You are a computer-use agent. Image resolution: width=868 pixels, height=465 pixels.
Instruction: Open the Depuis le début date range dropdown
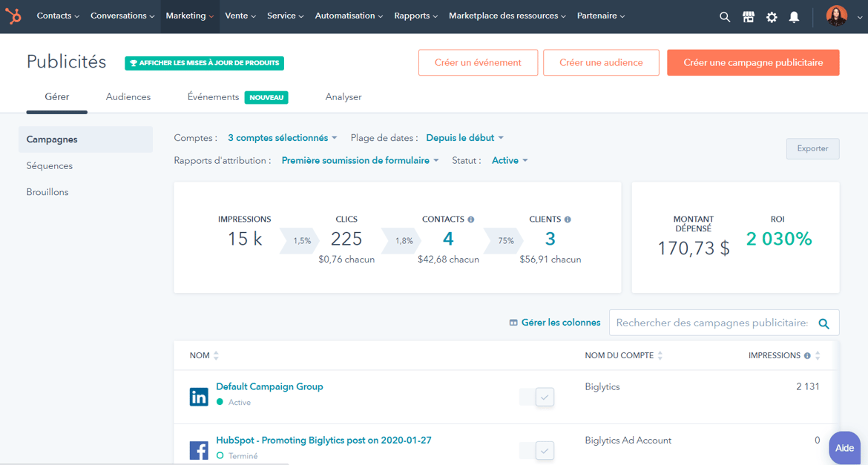point(464,138)
